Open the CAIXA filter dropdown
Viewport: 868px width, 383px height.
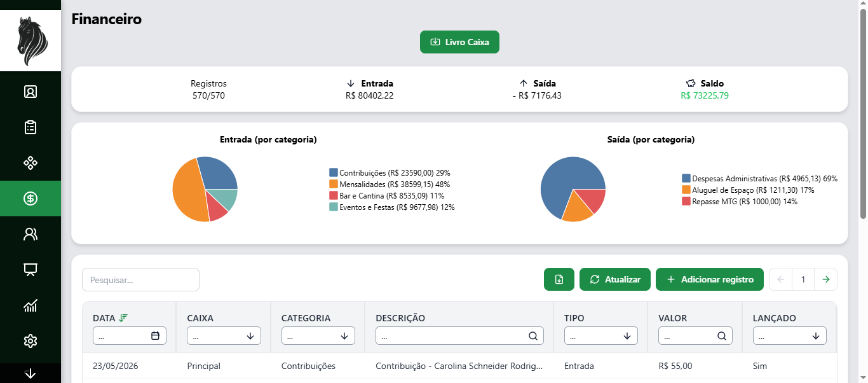(224, 336)
